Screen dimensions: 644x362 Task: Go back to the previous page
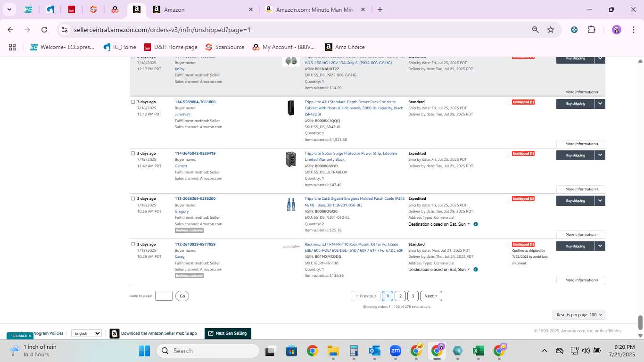[10, 30]
